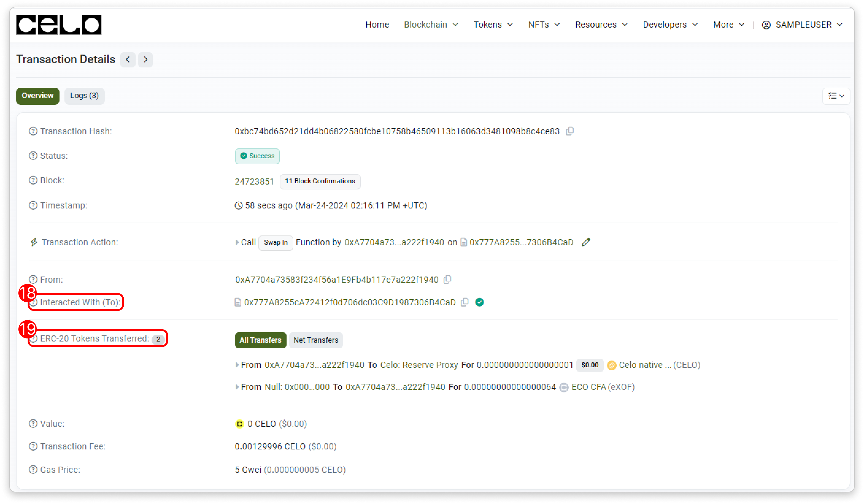Go to next transaction arrow
864x504 pixels.
(x=145, y=59)
